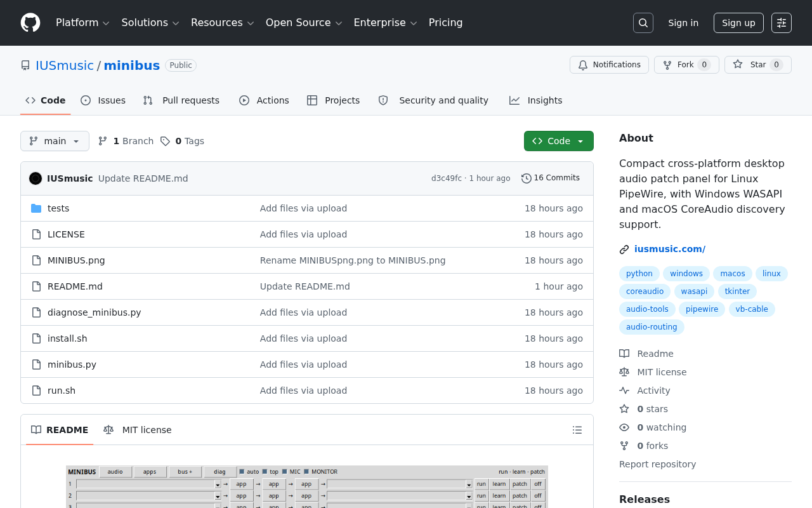Click the file icon beside diagnose_minibus.py

coord(36,312)
